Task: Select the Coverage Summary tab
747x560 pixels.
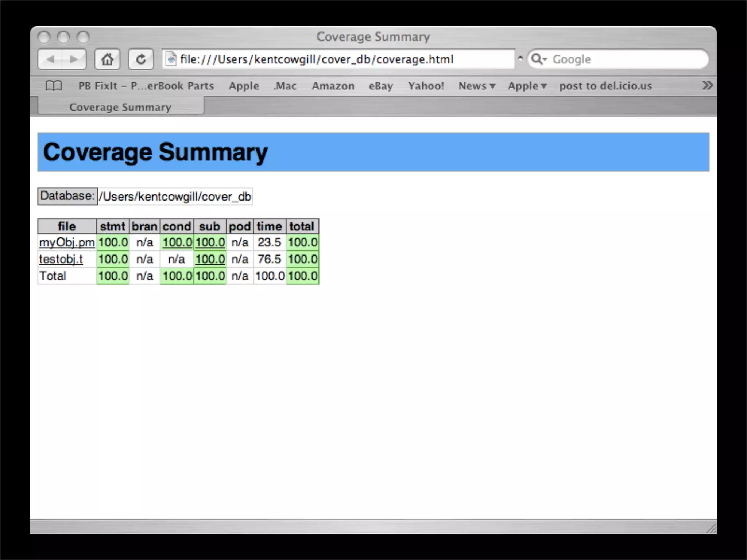Action: (x=121, y=107)
